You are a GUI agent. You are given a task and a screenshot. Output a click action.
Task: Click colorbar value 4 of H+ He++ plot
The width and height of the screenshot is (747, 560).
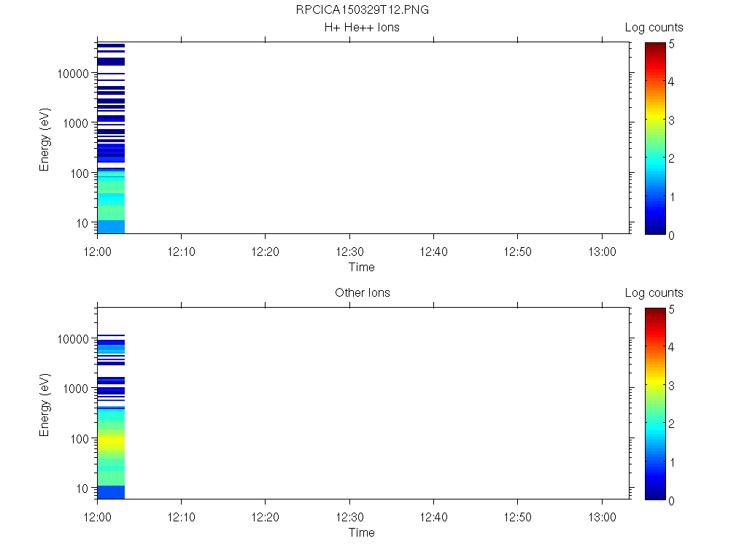671,82
